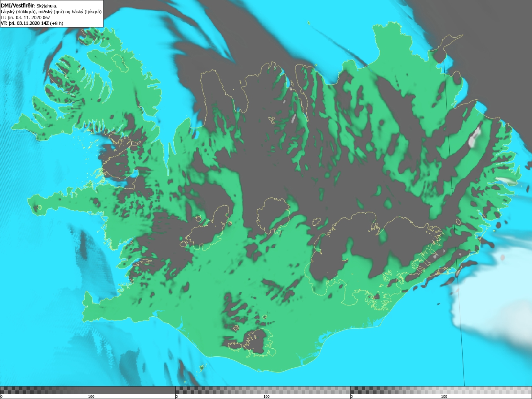
Task: Click the '100' label under the medium grey scale
Action: click(x=266, y=397)
